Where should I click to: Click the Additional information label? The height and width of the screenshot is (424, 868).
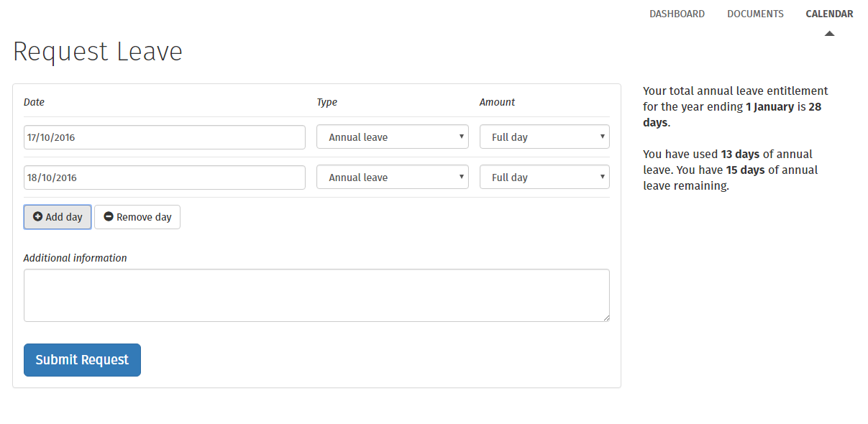(x=75, y=258)
